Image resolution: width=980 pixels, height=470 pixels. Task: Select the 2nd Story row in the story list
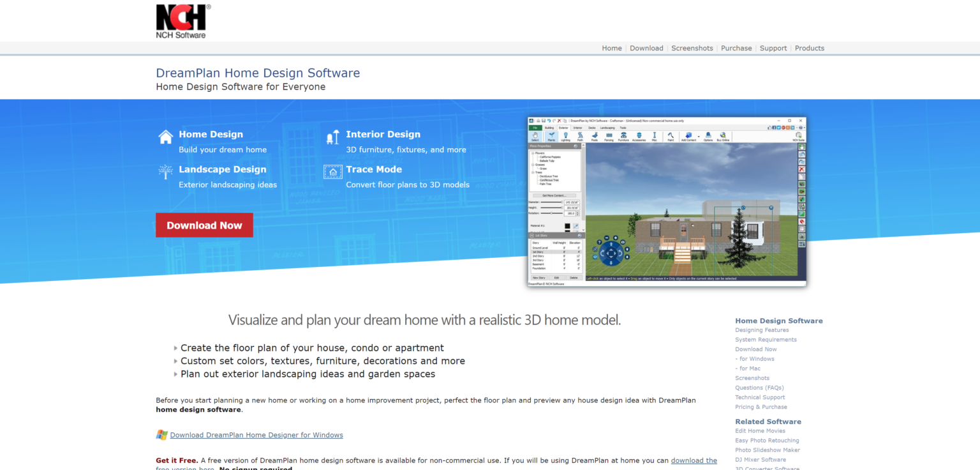(x=539, y=255)
